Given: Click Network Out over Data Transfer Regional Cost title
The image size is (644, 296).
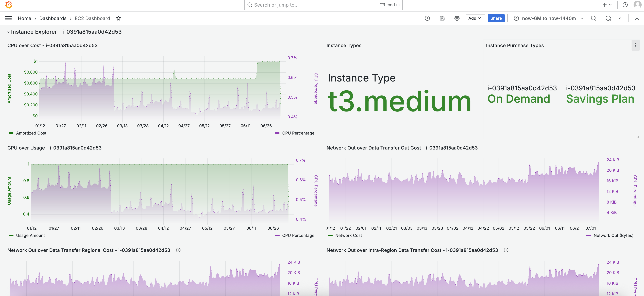Looking at the screenshot, I should point(89,250).
